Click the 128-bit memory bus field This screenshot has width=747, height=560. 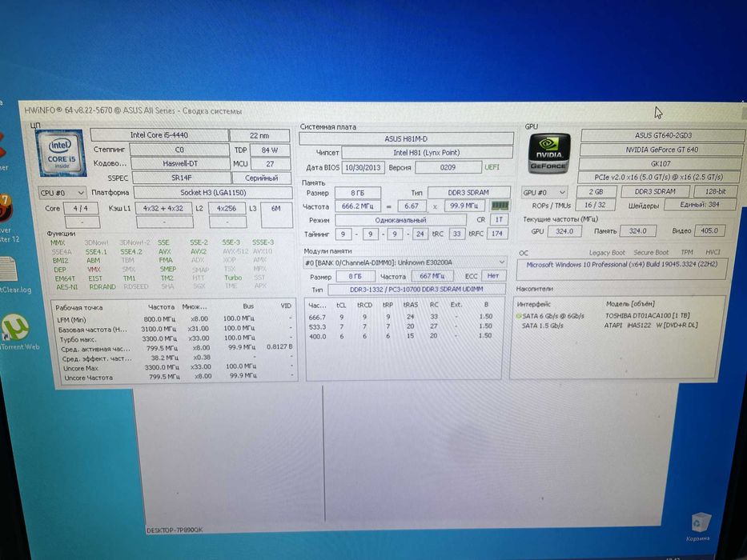(715, 191)
